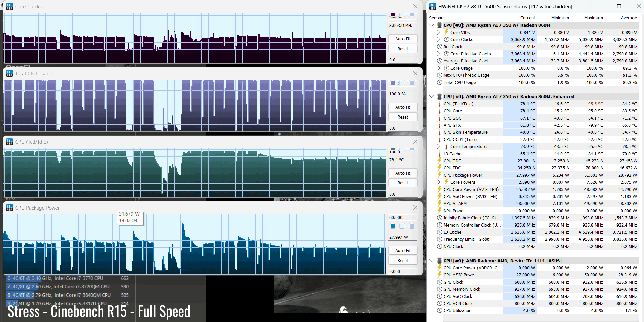
Task: Collapse the CPU [#0] Enhanced sensor group
Action: (432, 97)
